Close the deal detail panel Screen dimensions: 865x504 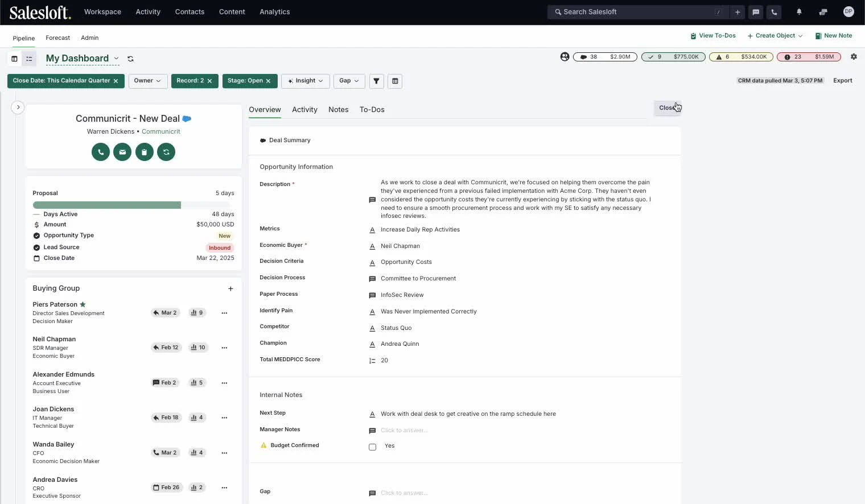click(668, 108)
